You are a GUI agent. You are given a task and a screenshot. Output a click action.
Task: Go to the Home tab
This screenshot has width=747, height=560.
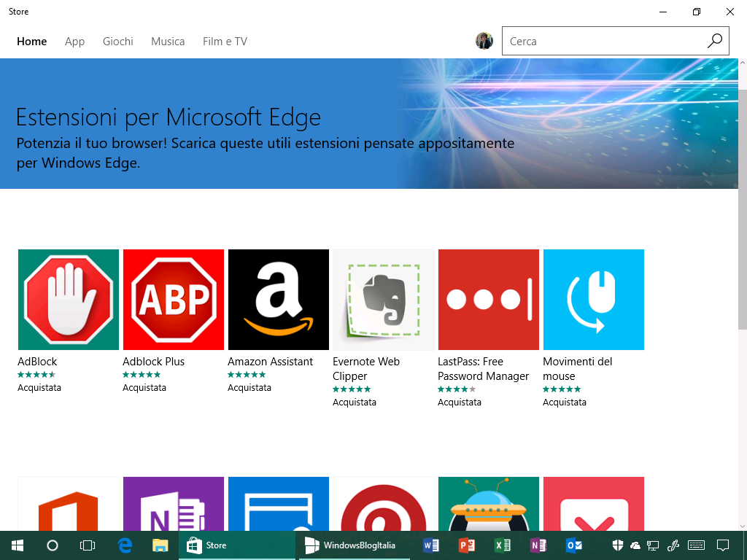pyautogui.click(x=32, y=42)
